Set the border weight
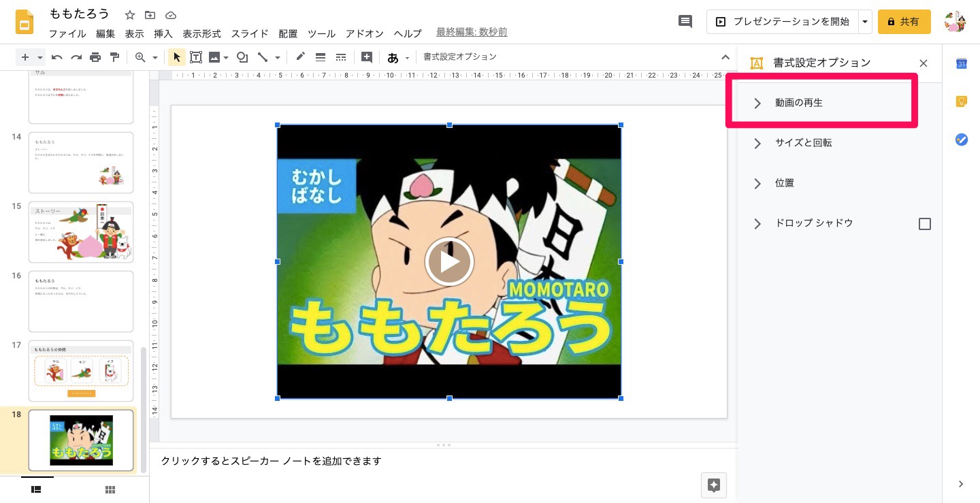Viewport: 980px width, 503px height. pyautogui.click(x=321, y=57)
